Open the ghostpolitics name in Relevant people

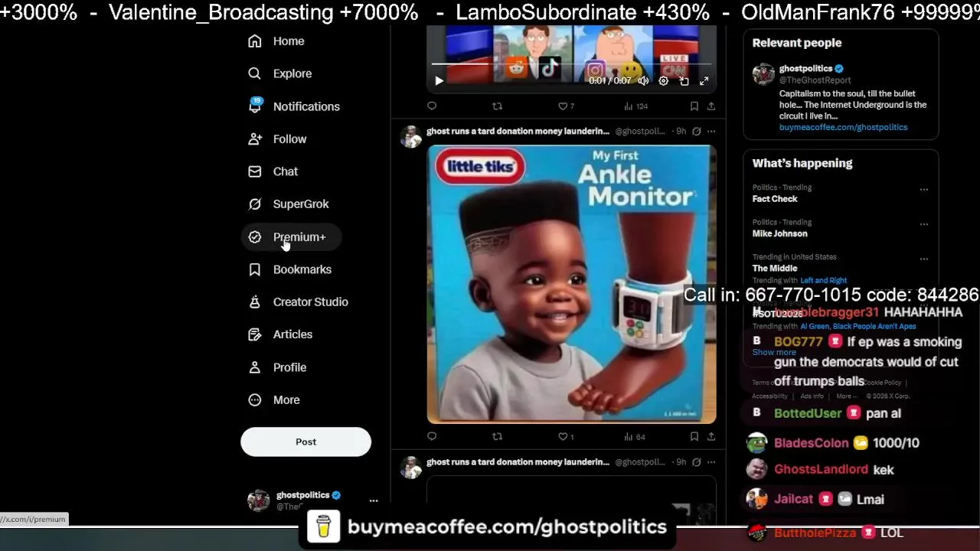805,68
